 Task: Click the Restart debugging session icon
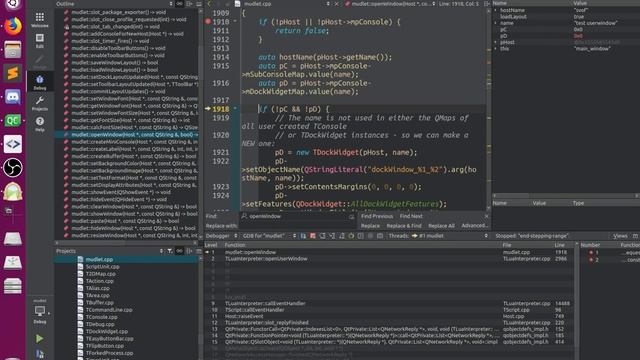[351, 236]
